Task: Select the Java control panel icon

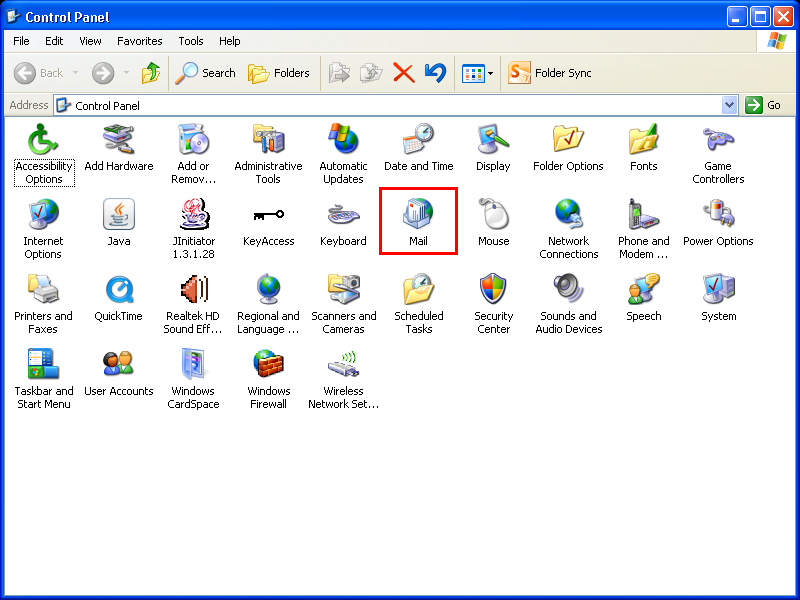Action: point(119,223)
